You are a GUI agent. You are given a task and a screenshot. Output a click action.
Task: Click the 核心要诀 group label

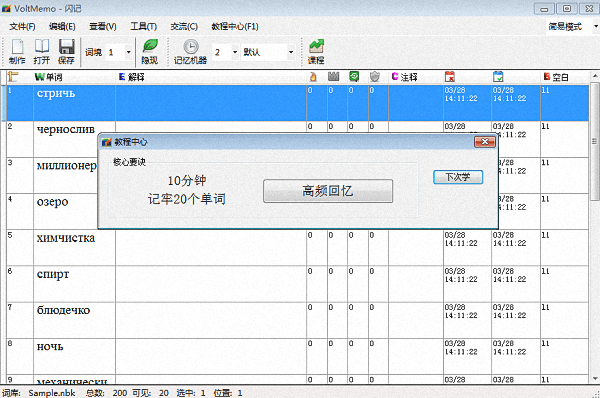tap(129, 162)
